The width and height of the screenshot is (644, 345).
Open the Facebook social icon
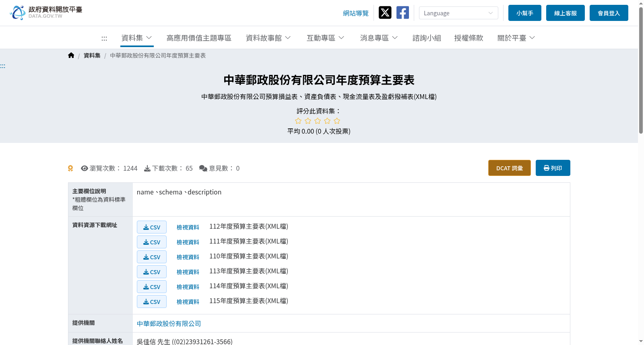click(402, 12)
